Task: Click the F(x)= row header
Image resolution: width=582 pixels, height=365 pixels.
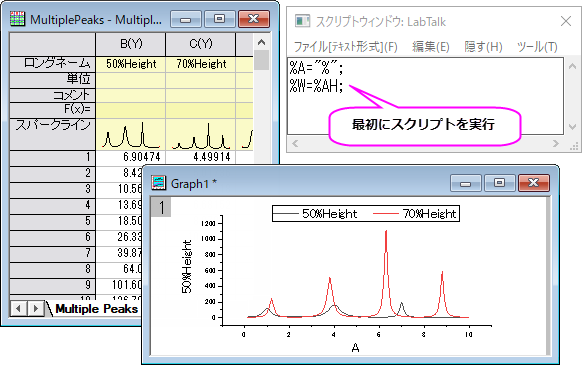Action: click(x=52, y=110)
